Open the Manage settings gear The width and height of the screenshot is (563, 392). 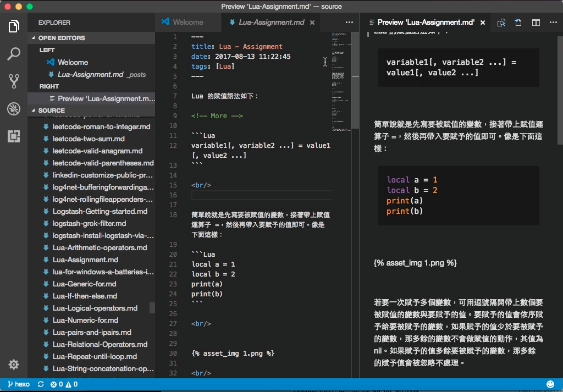pos(14,365)
